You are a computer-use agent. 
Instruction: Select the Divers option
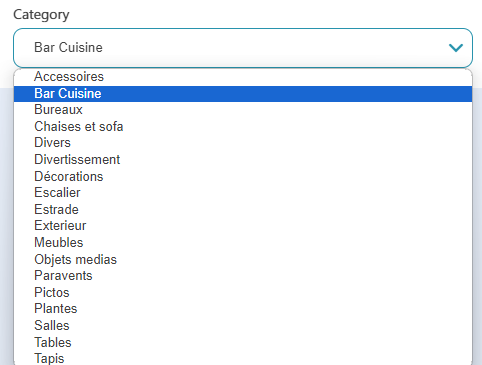click(243, 143)
